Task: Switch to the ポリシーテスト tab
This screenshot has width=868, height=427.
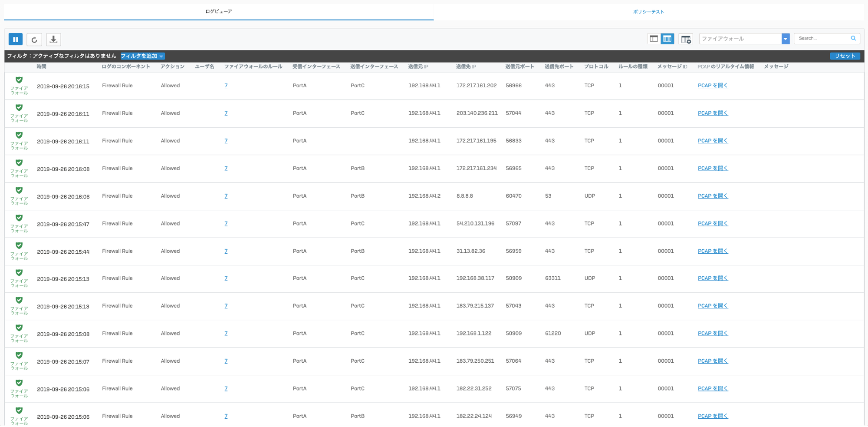Action: pos(648,12)
